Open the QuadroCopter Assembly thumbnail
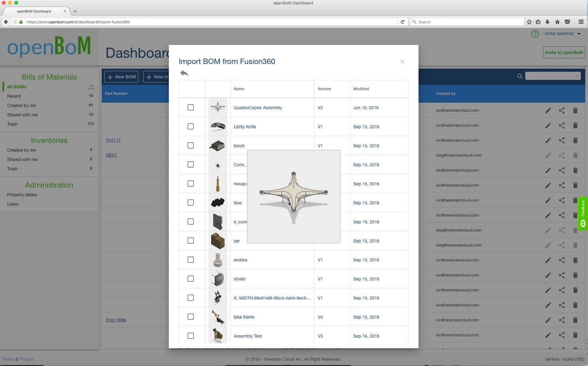 [218, 107]
